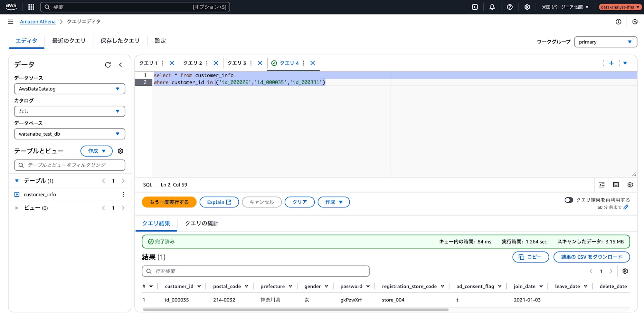Close the クエリ 3 tab
Image resolution: width=644 pixels, height=324 pixels.
click(x=260, y=63)
